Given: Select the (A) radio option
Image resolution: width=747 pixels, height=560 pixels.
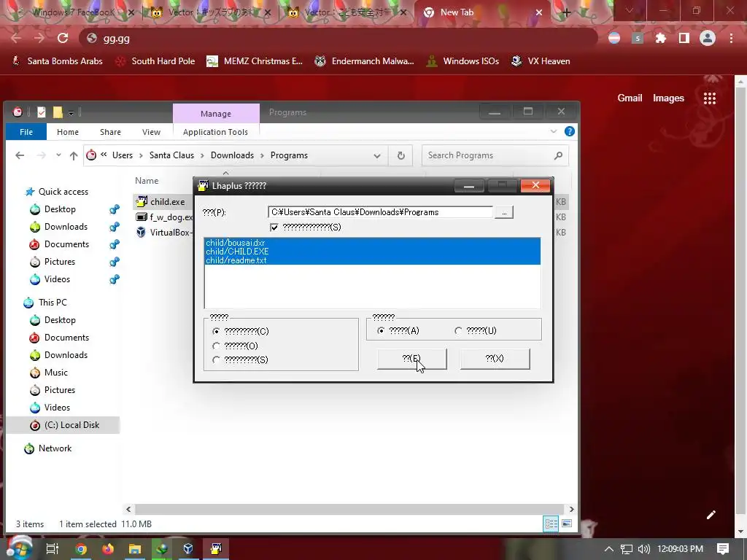Looking at the screenshot, I should (381, 330).
